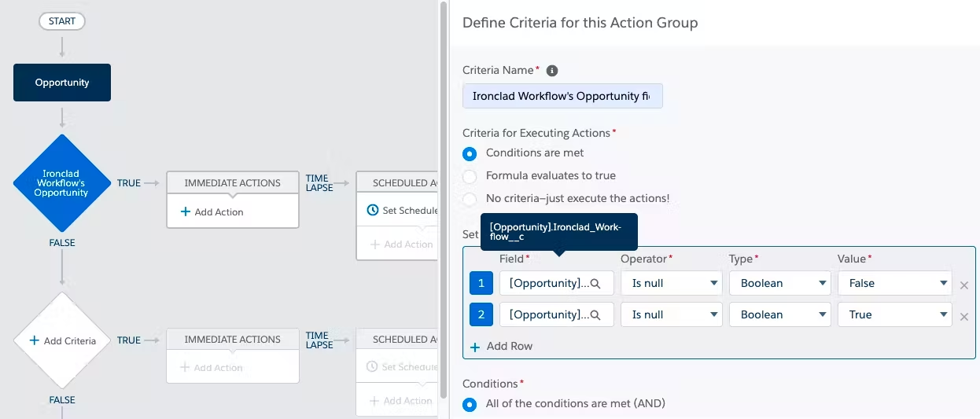The image size is (980, 419).
Task: Click row number 1 badge
Action: [x=481, y=283]
